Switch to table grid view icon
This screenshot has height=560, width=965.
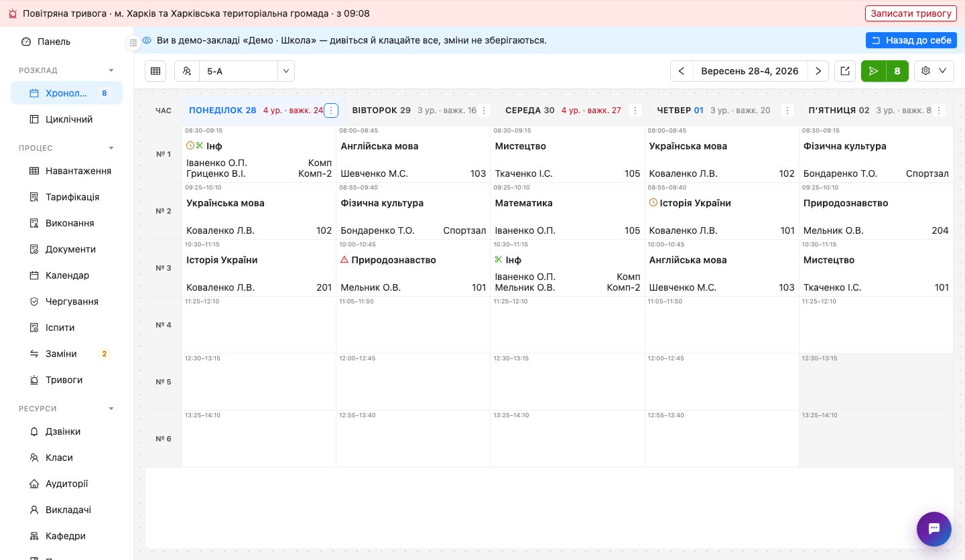coord(155,71)
